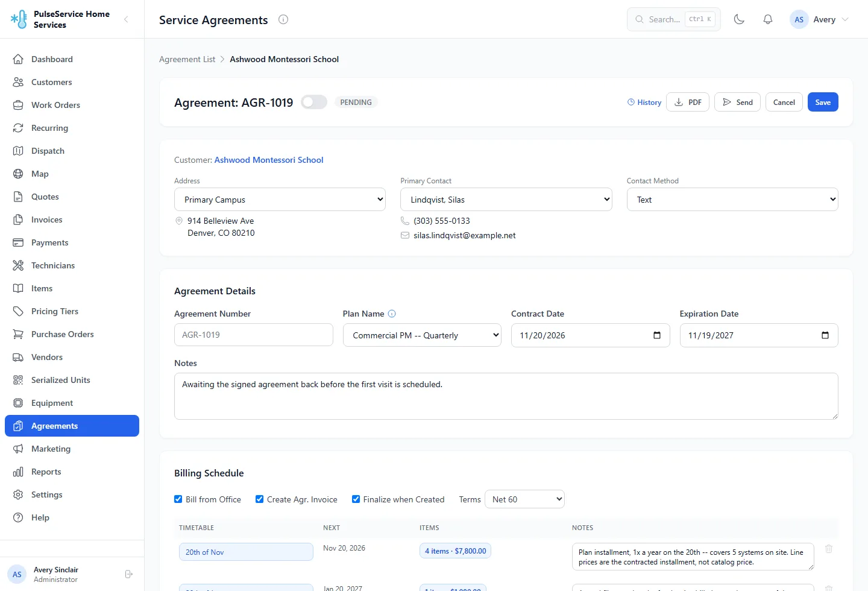Click the info icon beside Service Agreements
Screen dimensions: 868x591
click(283, 19)
